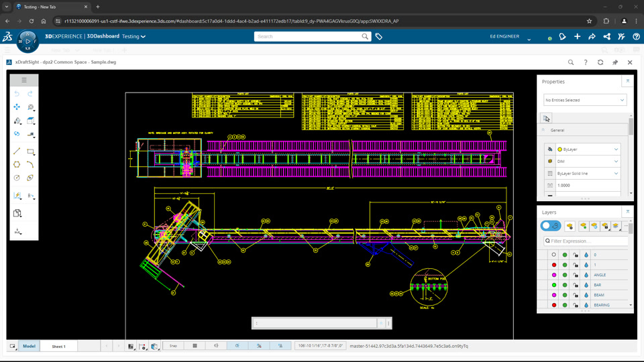The height and width of the screenshot is (362, 644).
Task: Collapse the General section in Properties
Action: pos(543,130)
